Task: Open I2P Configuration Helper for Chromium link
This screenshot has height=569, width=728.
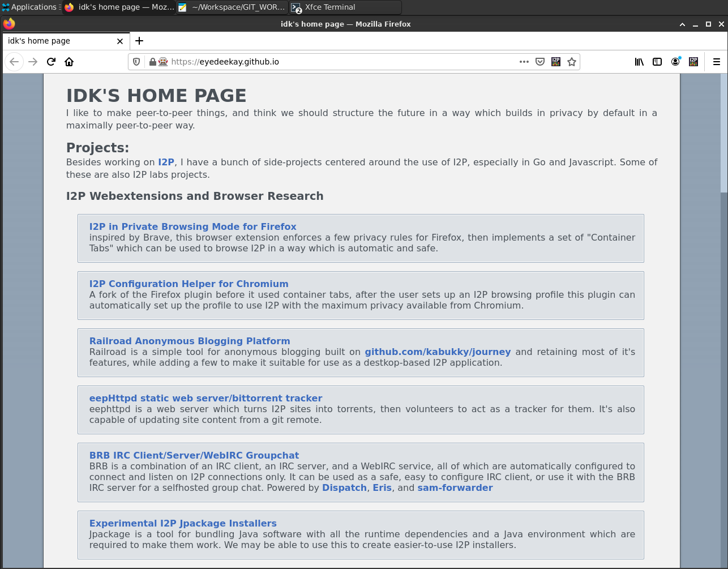Action: tap(189, 284)
